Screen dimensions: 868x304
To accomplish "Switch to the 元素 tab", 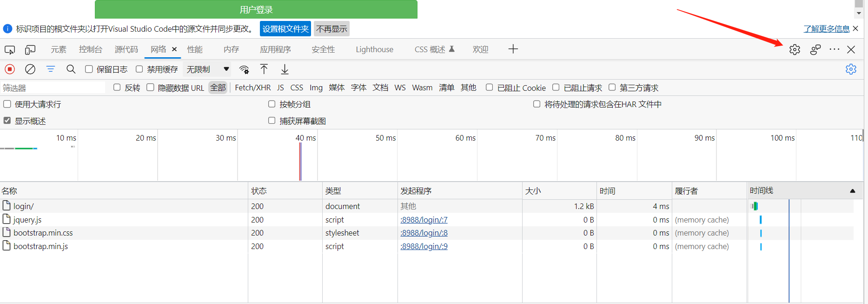I will click(x=59, y=49).
